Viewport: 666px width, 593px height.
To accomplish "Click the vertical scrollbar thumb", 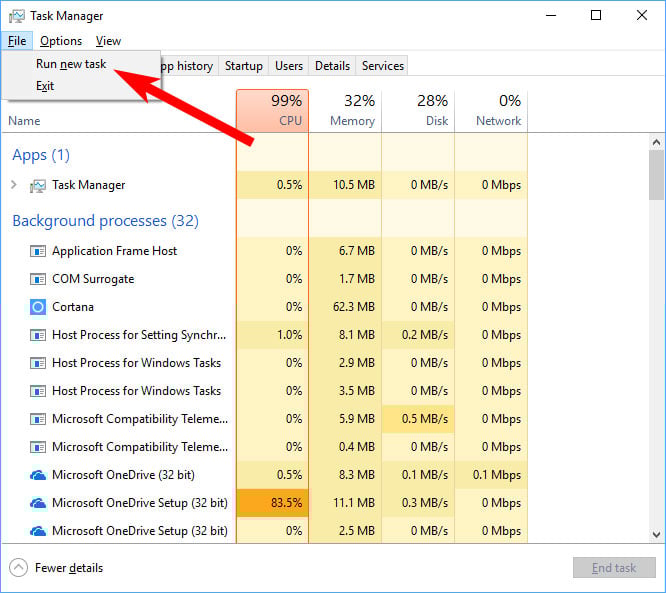I will [657, 175].
